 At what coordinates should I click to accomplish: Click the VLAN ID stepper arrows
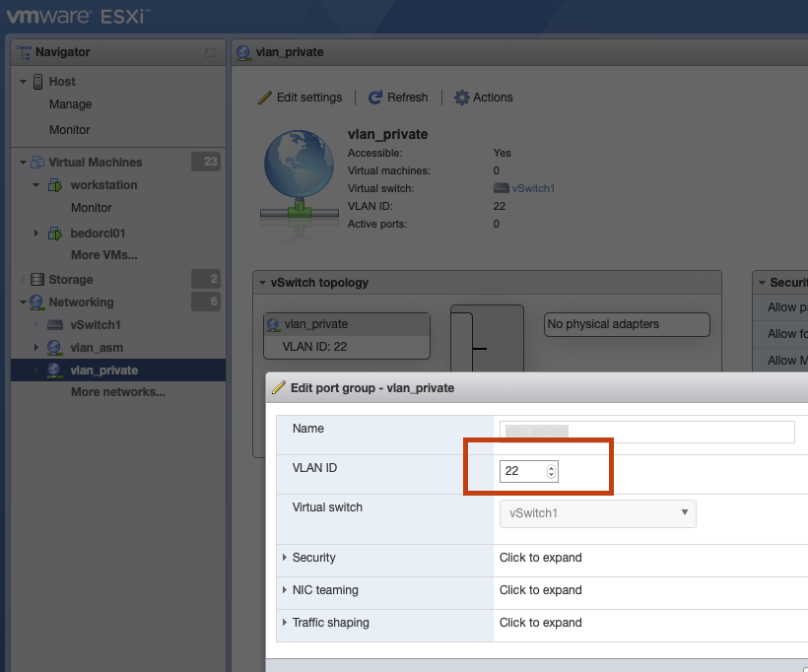coord(551,471)
